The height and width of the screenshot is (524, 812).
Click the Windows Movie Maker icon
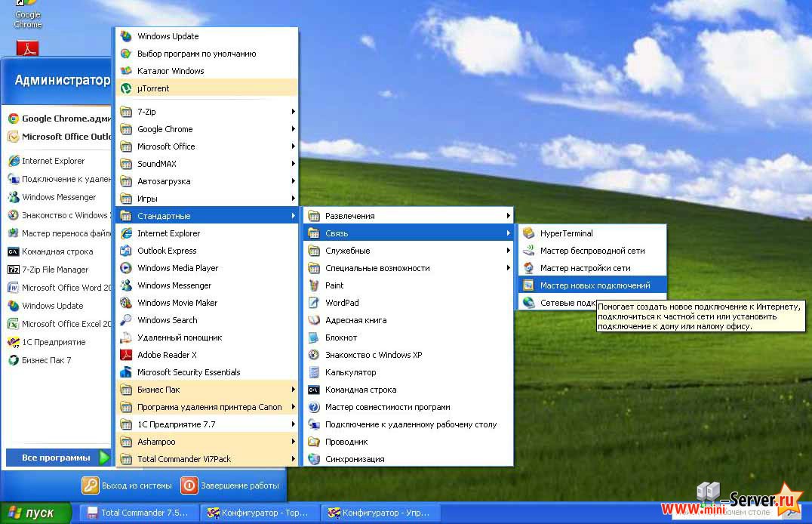pyautogui.click(x=126, y=303)
